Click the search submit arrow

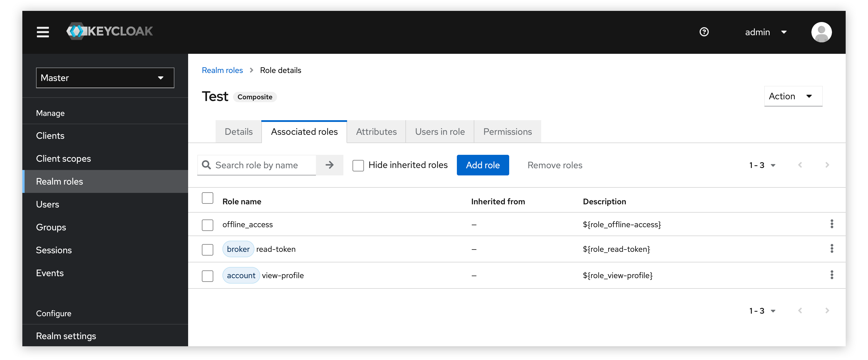[x=330, y=165]
